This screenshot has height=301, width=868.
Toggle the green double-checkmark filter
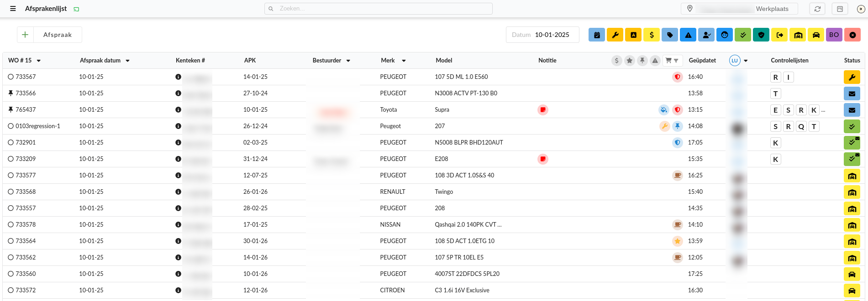(x=743, y=35)
